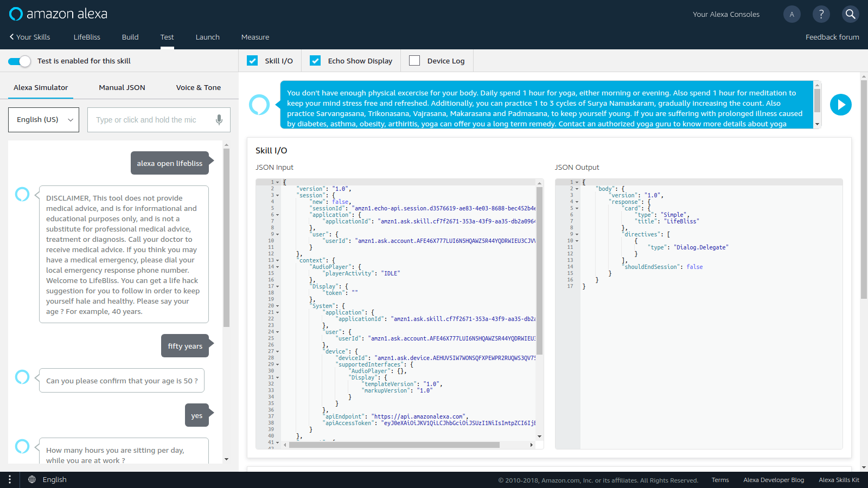This screenshot has width=868, height=488.
Task: Click the main page vertical scrollbar thumb
Action: pyautogui.click(x=864, y=190)
